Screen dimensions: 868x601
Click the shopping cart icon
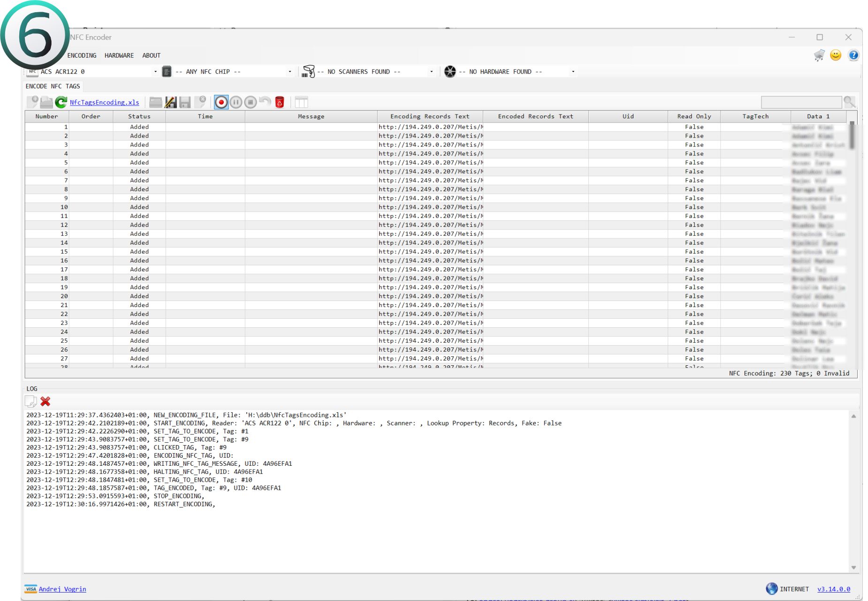point(819,55)
